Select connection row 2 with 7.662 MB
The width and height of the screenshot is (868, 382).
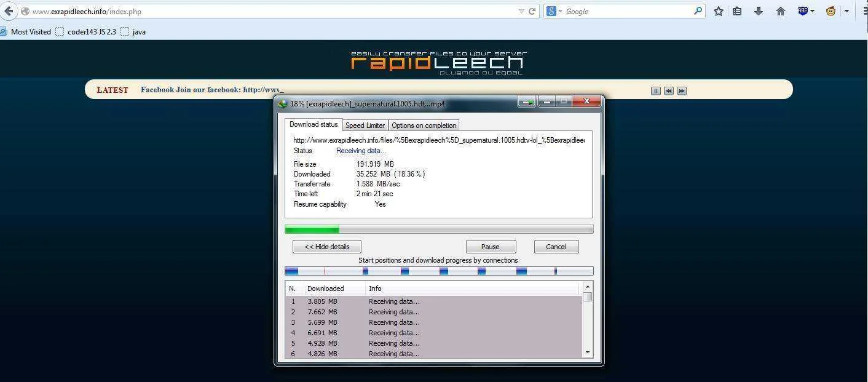pos(433,312)
